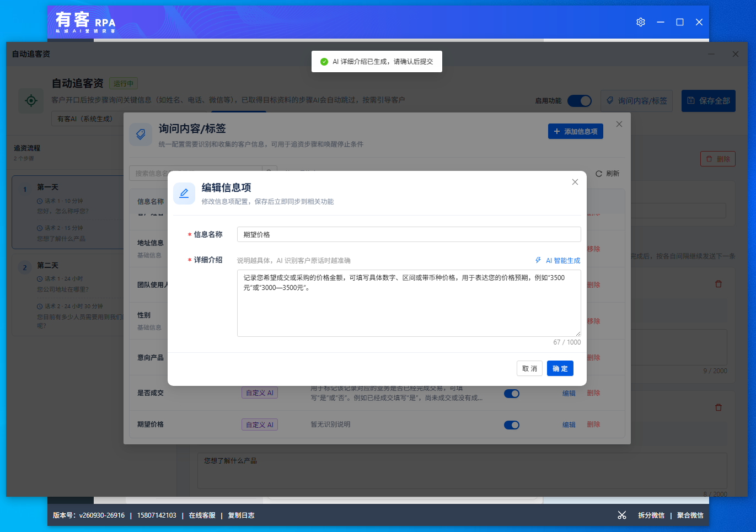Click the 运行中 status badge

124,83
